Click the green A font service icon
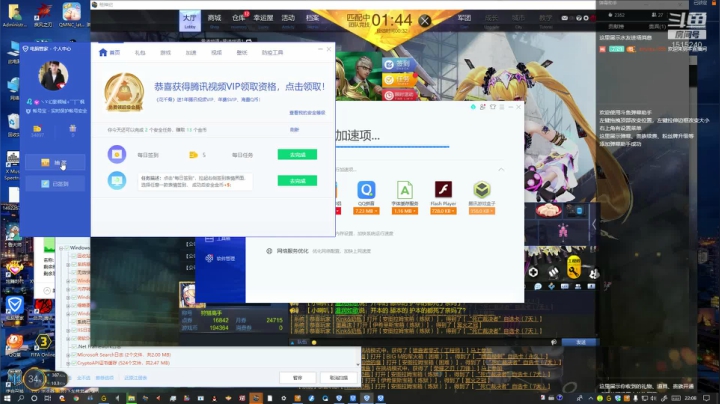Viewport: 720px width, 404px height. pyautogui.click(x=405, y=190)
